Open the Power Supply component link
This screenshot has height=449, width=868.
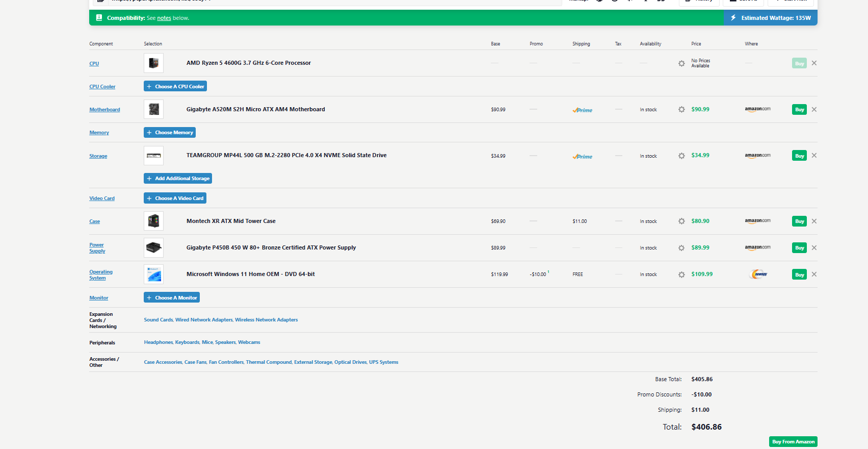coord(97,248)
